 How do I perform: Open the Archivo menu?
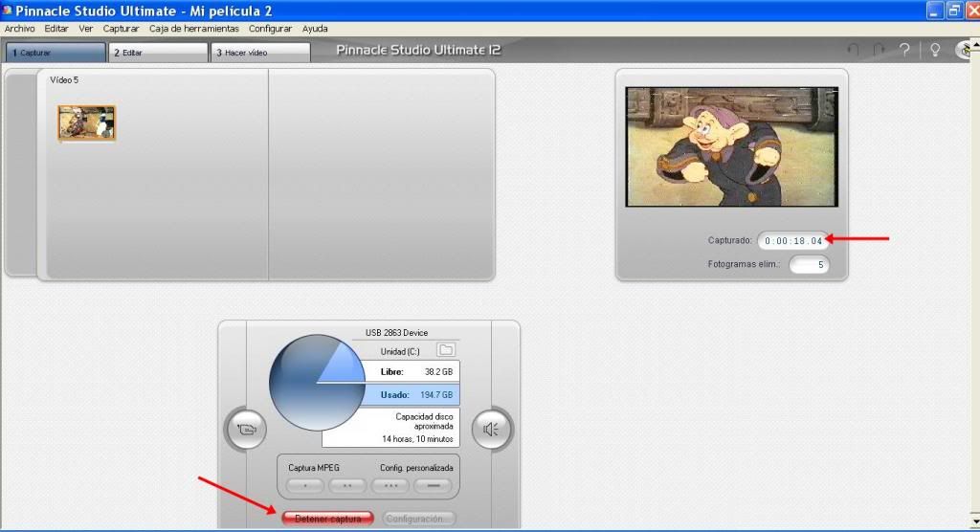(20, 29)
